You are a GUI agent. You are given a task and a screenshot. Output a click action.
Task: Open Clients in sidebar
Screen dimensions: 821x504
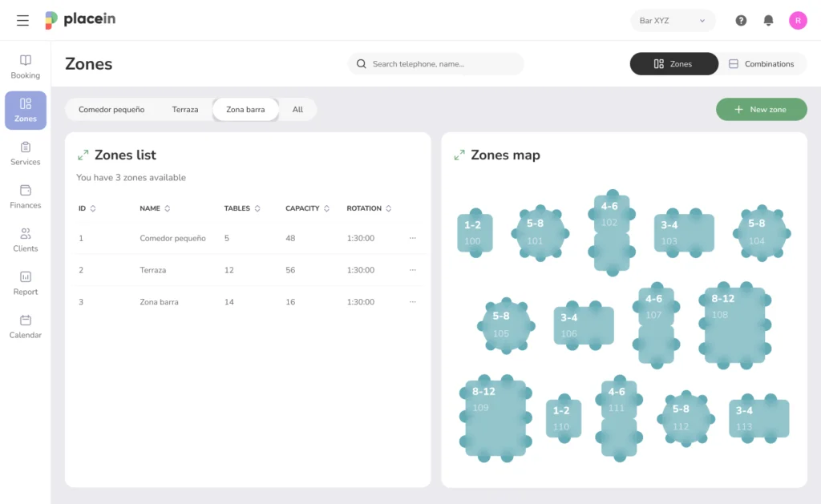pyautogui.click(x=25, y=240)
